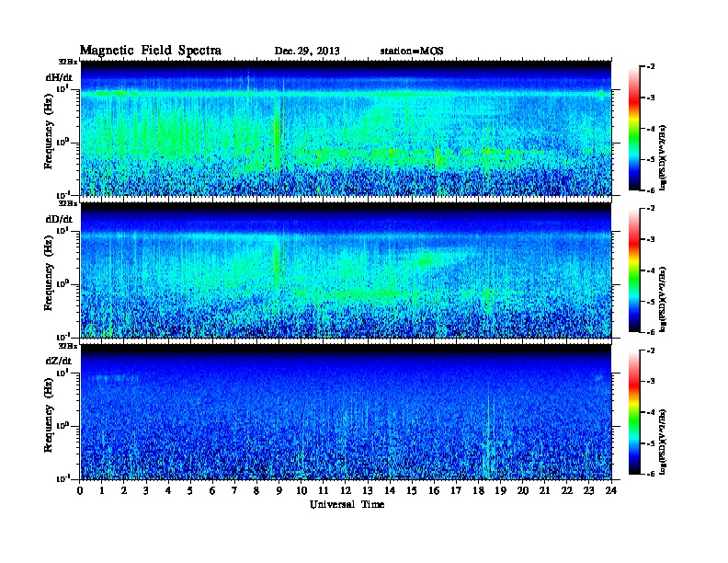Image resolution: width=728 pixels, height=563 pixels.
Task: Click hour tick label "3" on the time axis
Action: 146,490
